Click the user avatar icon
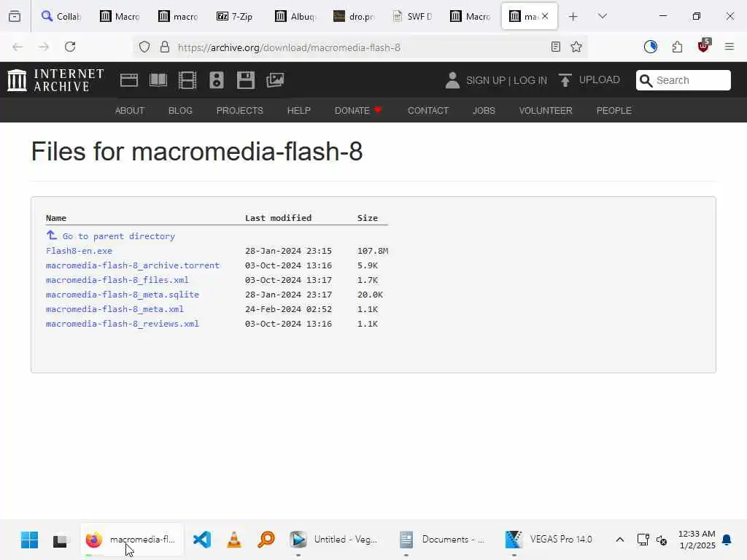Image resolution: width=747 pixels, height=560 pixels. point(452,80)
